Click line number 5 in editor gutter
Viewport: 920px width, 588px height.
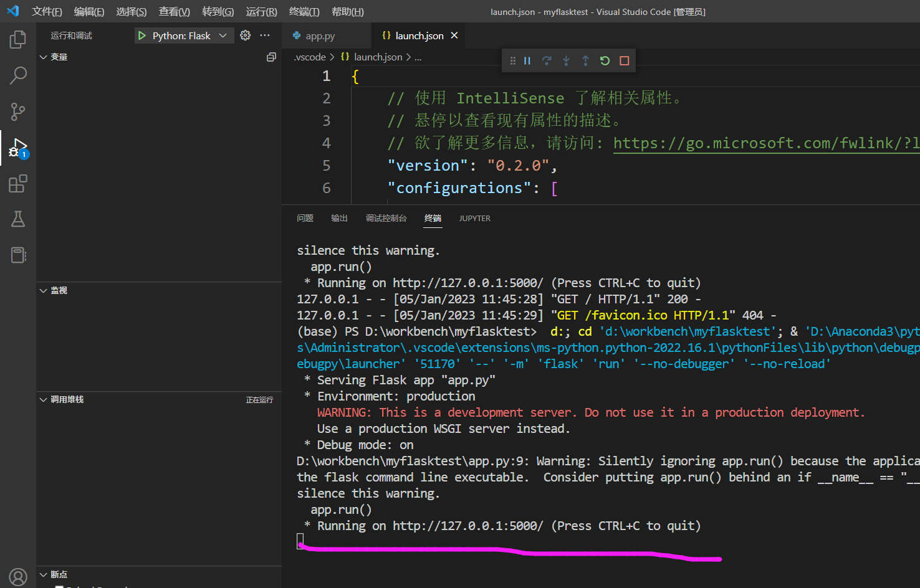(x=326, y=166)
